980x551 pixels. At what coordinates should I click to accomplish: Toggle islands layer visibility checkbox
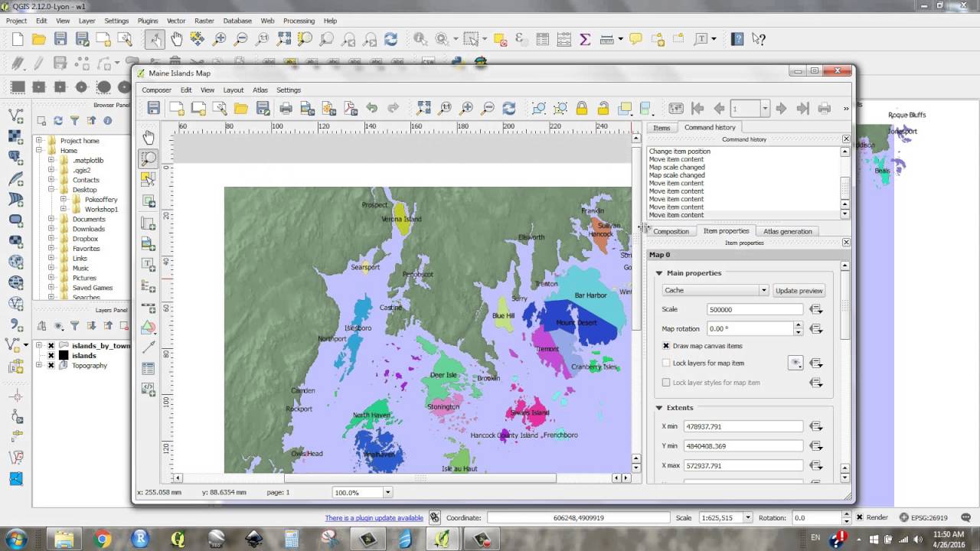pos(51,356)
